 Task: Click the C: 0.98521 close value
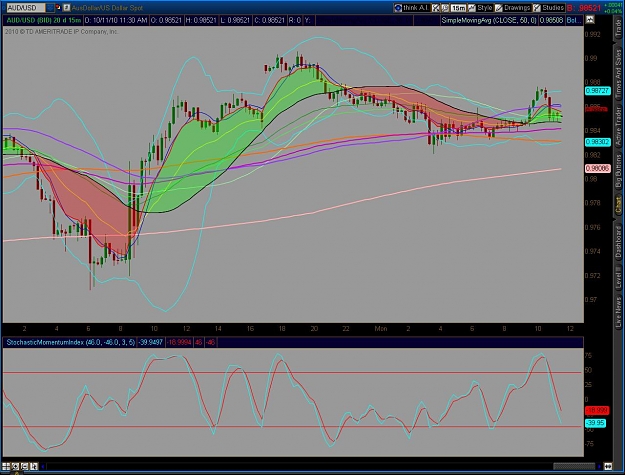coord(269,20)
